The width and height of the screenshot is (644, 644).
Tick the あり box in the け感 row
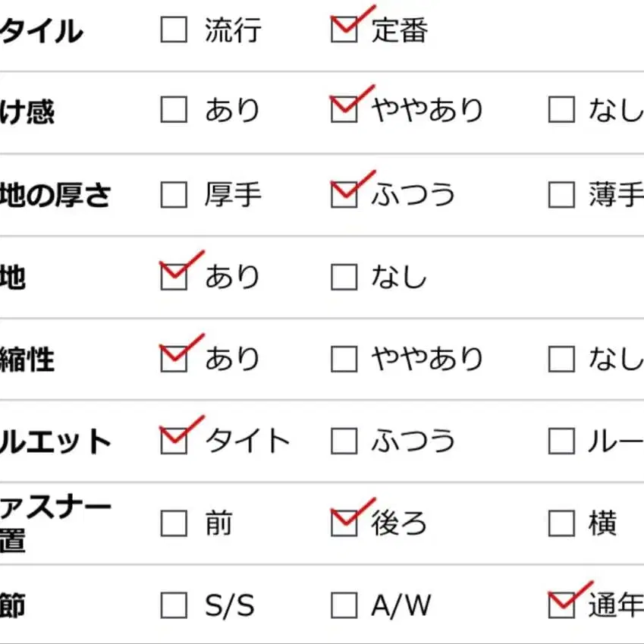point(174,111)
